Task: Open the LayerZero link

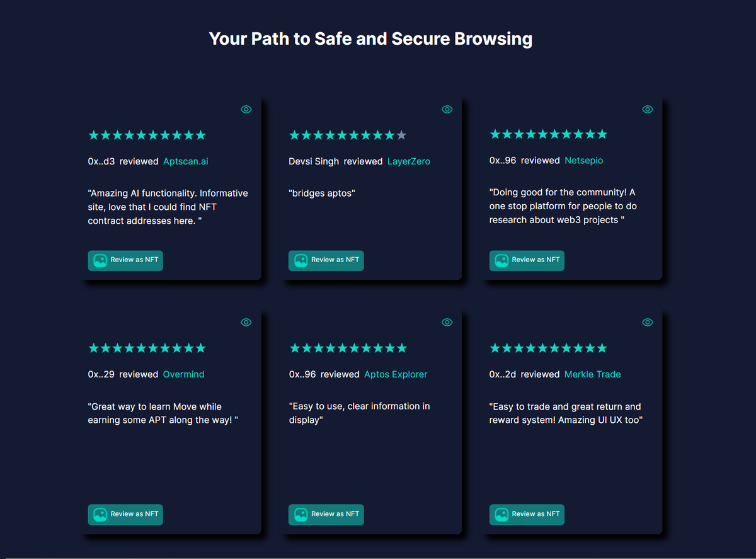Action: click(409, 161)
